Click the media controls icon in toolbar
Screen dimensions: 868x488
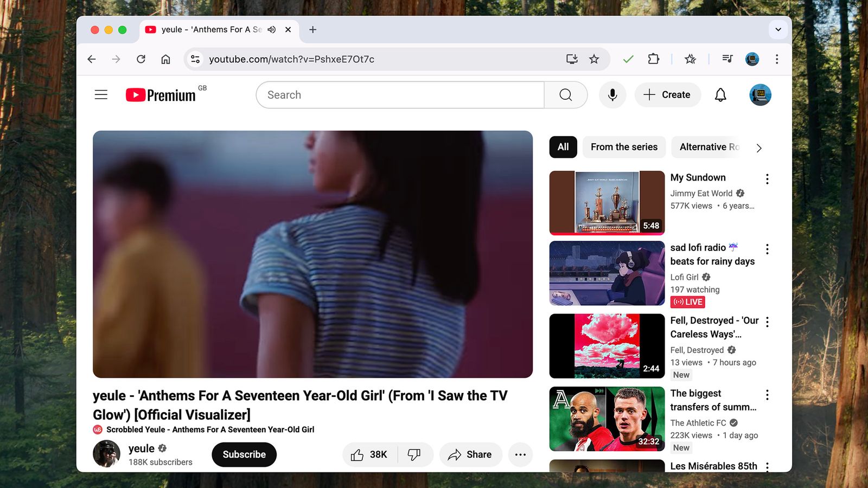(x=727, y=59)
